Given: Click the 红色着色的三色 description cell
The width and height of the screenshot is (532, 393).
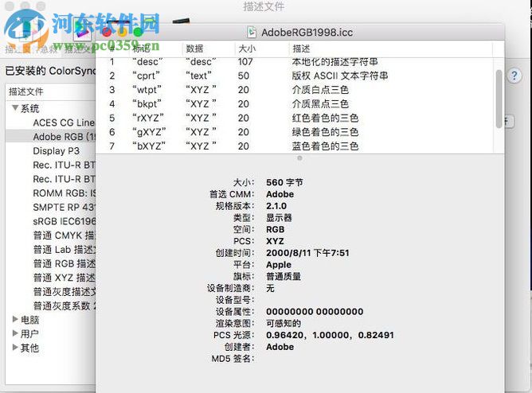Looking at the screenshot, I should click(325, 118).
